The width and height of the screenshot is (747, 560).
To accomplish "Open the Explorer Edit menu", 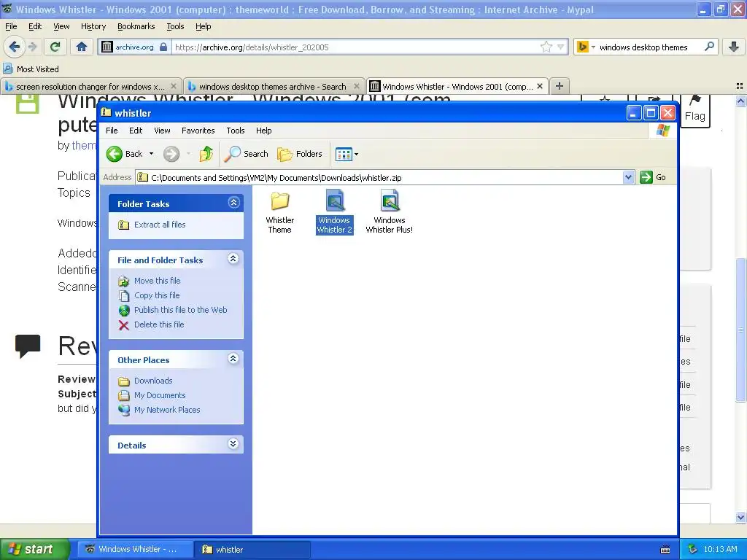I will click(136, 131).
